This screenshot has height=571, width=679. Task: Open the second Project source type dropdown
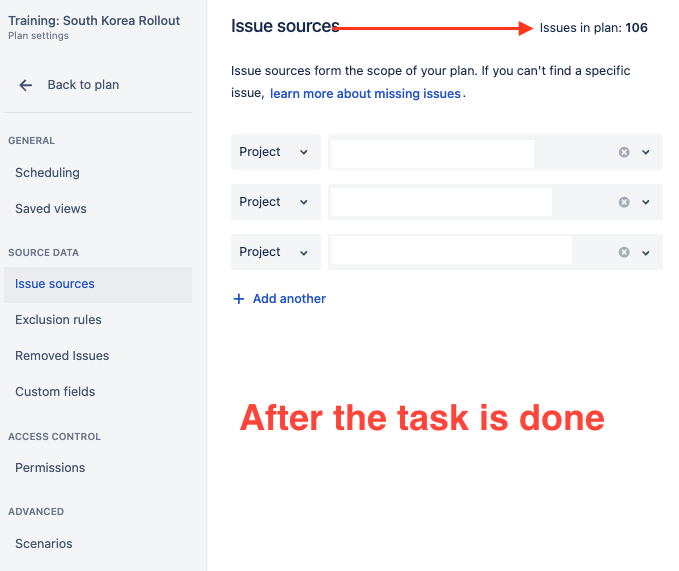pyautogui.click(x=276, y=202)
